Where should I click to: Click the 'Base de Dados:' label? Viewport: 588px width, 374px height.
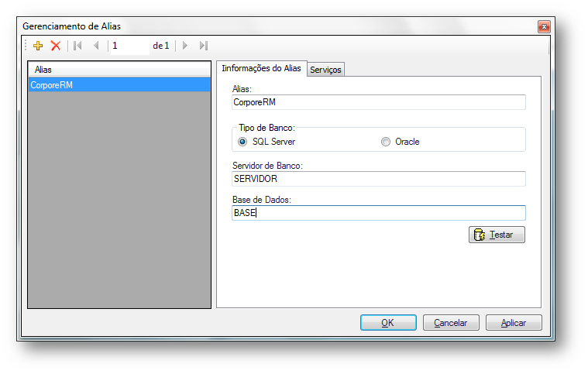tap(262, 200)
